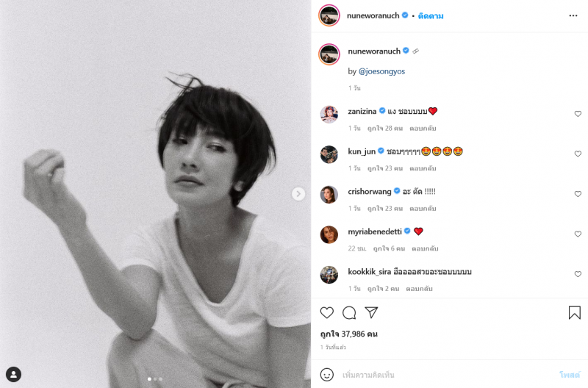Reply to zanizina's comment
This screenshot has height=388, width=588.
click(x=423, y=128)
